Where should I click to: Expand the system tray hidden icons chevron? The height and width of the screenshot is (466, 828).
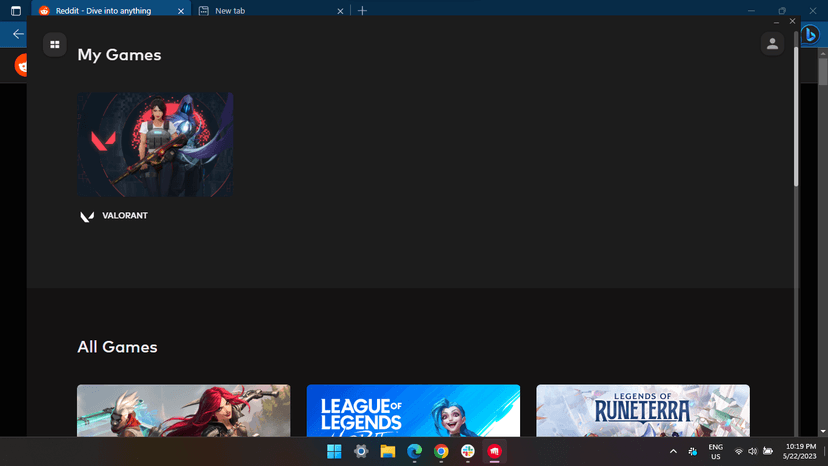[673, 452]
